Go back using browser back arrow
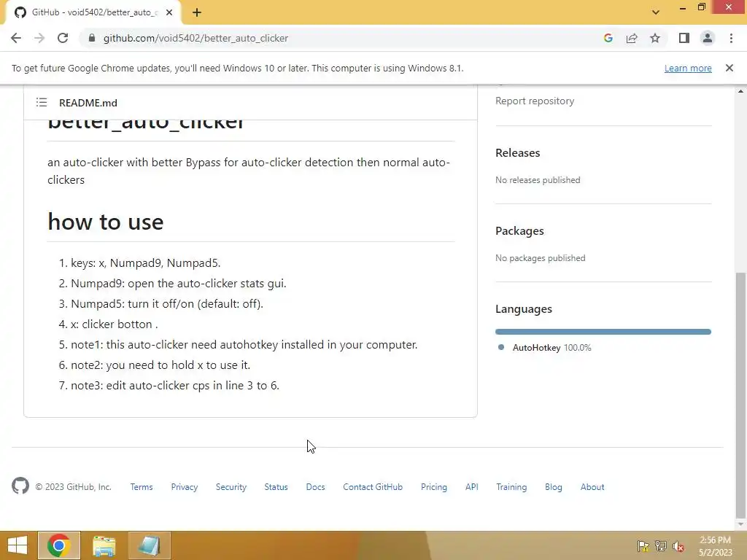The width and height of the screenshot is (747, 560). point(16,38)
